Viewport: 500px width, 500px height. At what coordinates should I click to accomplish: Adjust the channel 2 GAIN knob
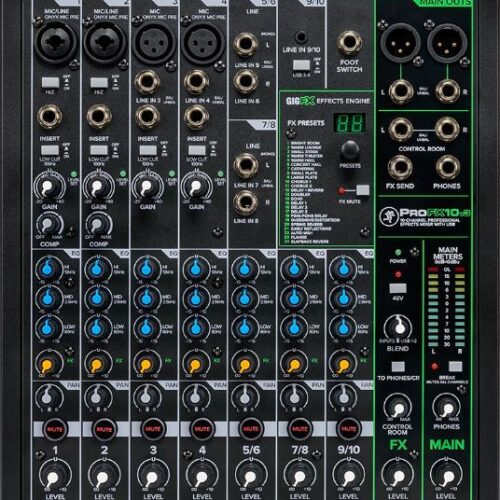point(98,187)
